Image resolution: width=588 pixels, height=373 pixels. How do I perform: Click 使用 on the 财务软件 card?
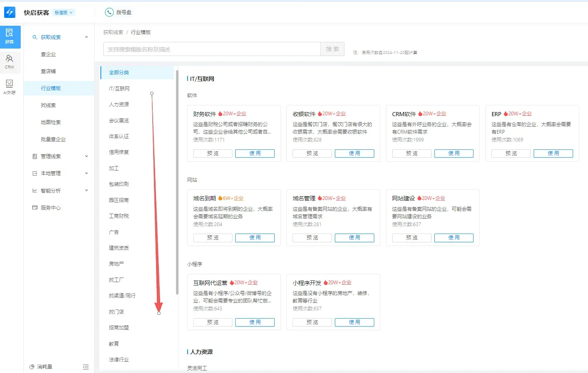click(255, 154)
